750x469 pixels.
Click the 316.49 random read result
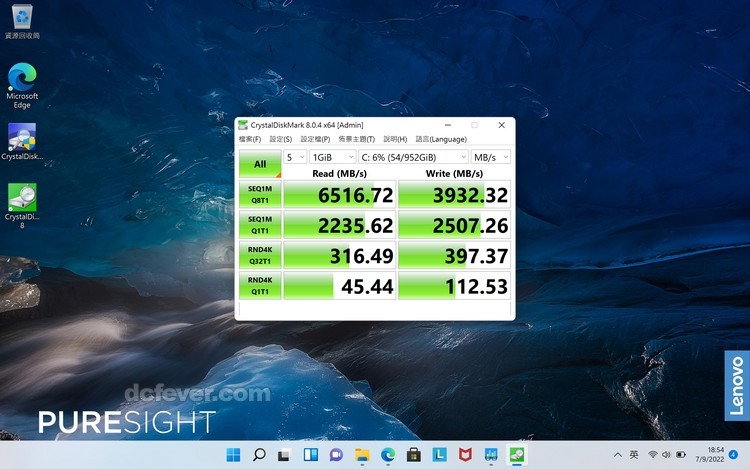click(340, 255)
